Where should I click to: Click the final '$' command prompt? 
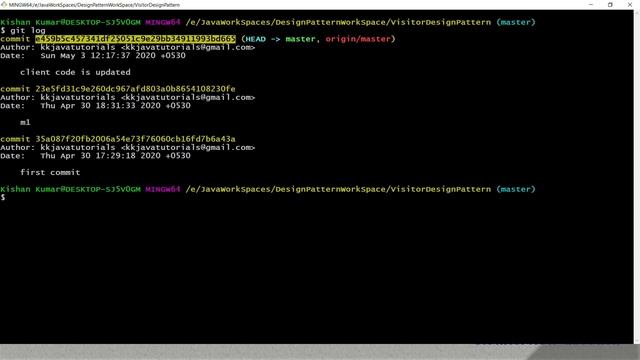click(x=3, y=198)
